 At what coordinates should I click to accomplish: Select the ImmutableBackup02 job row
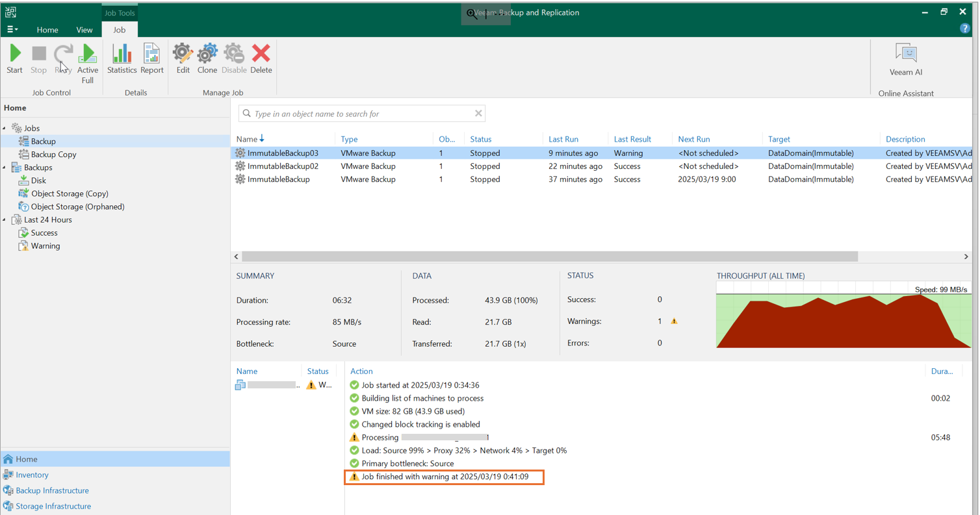[x=602, y=166]
